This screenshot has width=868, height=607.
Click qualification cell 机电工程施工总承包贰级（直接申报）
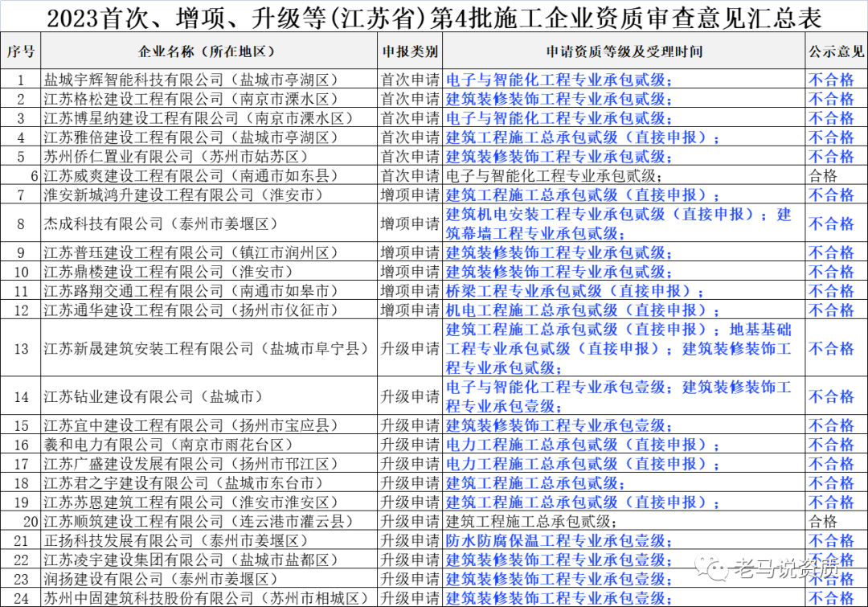point(624,310)
